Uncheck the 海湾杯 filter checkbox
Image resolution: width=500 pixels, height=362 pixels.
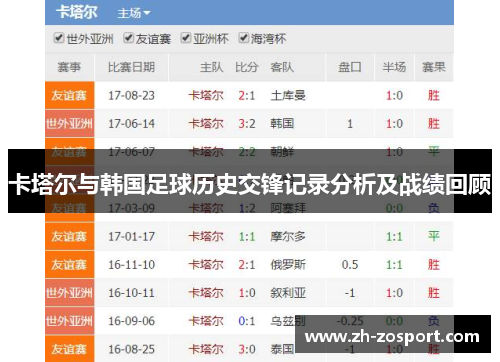243,38
